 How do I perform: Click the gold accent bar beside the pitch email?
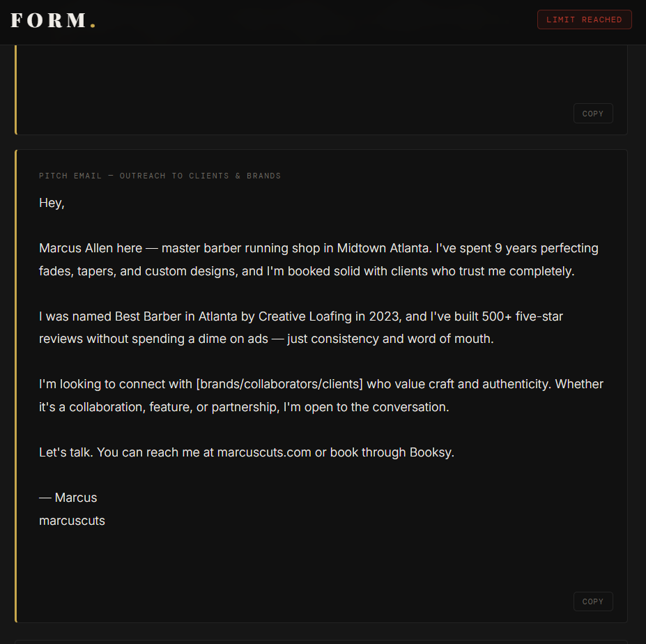point(15,383)
